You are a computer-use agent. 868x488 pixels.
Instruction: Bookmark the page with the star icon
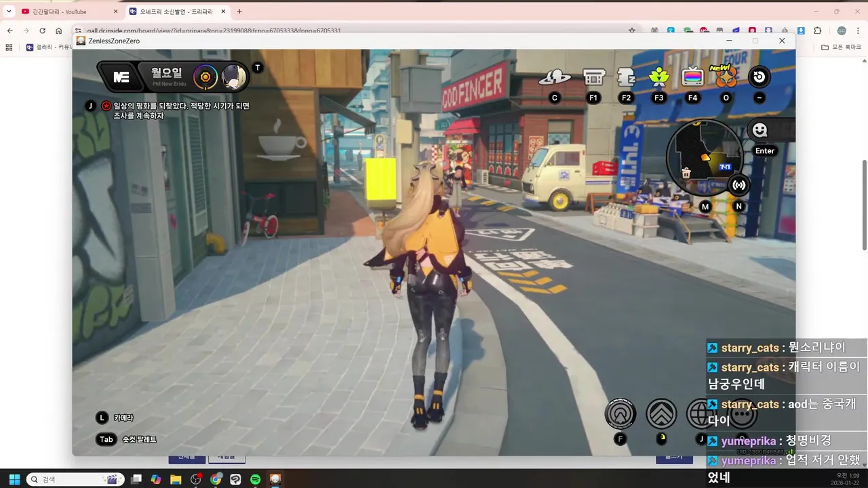631,30
